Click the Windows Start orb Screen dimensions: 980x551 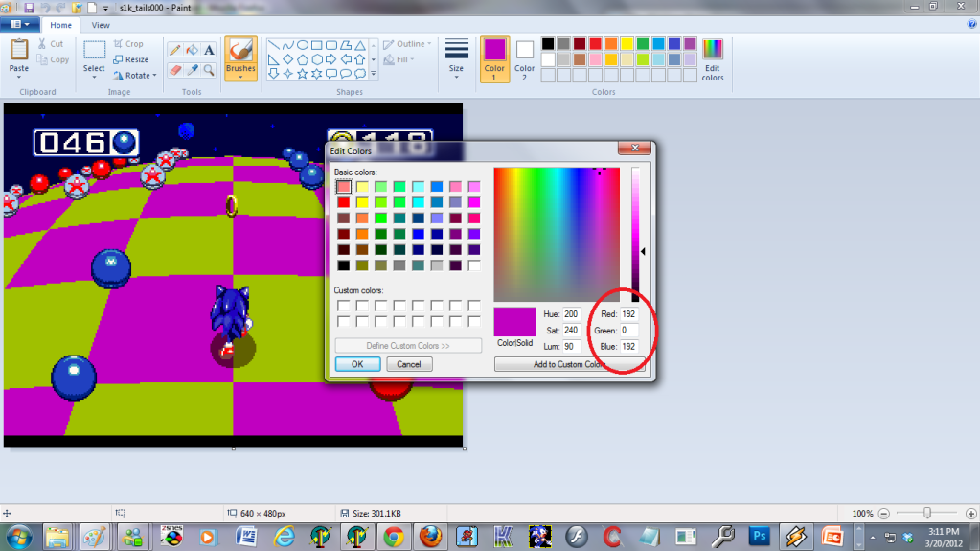pos(19,538)
